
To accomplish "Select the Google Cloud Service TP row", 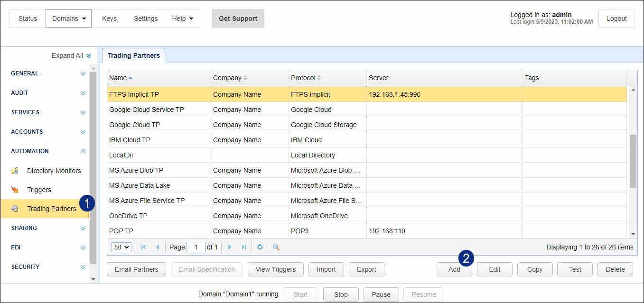I will point(367,110).
